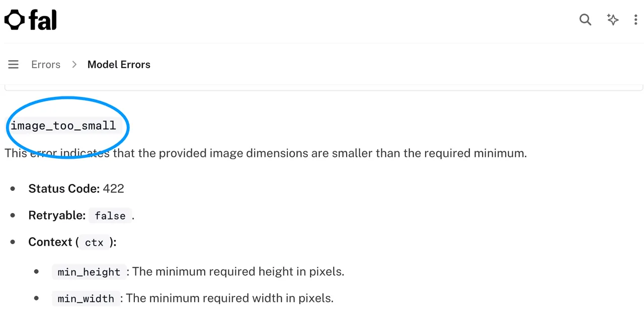Viewport: 644px width, 321px height.
Task: Click the Retryable bold label
Action: 57,215
